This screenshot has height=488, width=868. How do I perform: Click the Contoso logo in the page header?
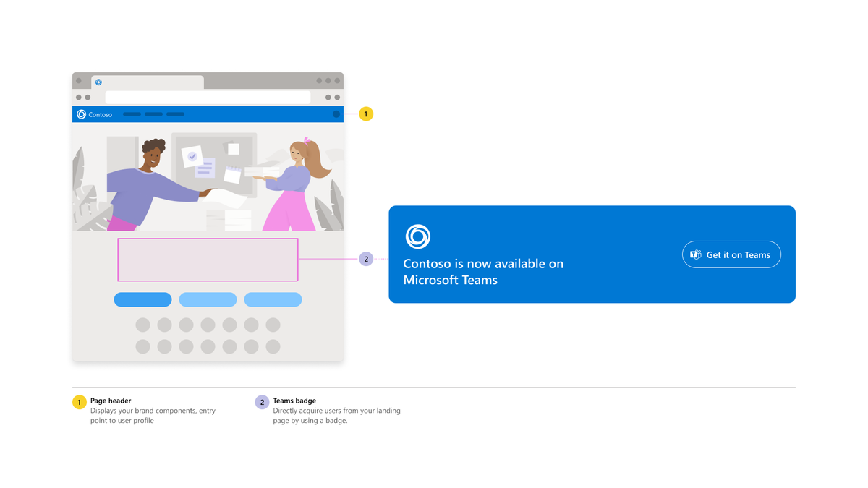click(x=82, y=114)
